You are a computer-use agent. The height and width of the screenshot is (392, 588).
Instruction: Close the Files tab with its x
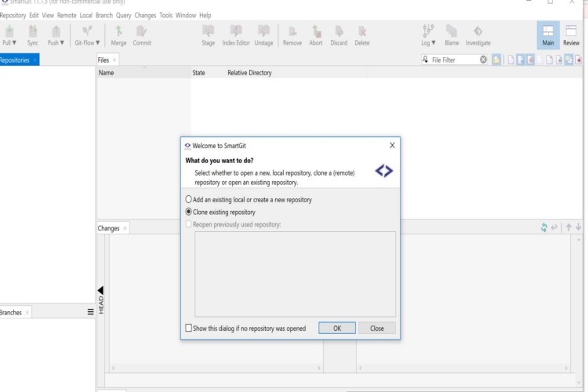click(x=114, y=60)
